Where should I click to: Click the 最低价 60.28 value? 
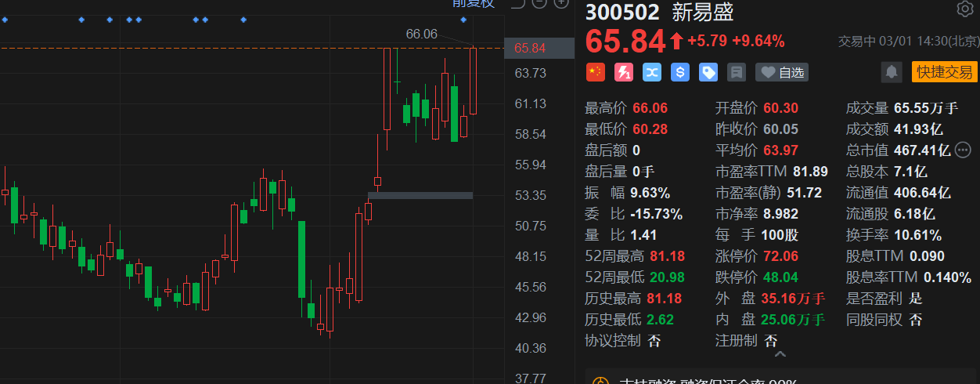(649, 129)
